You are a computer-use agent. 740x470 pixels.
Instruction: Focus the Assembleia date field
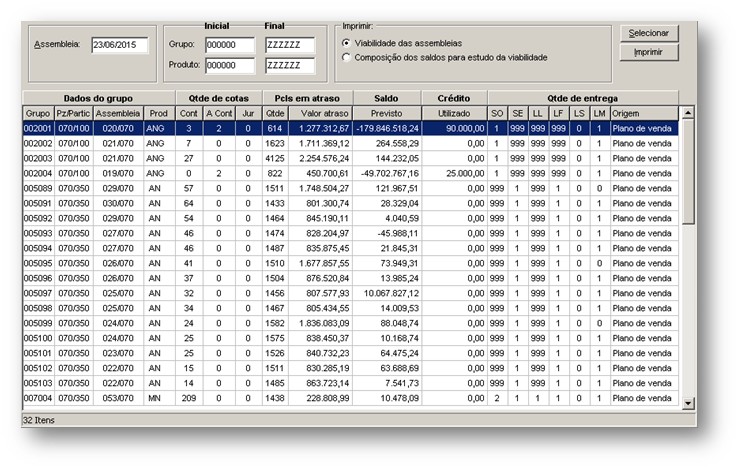(119, 45)
